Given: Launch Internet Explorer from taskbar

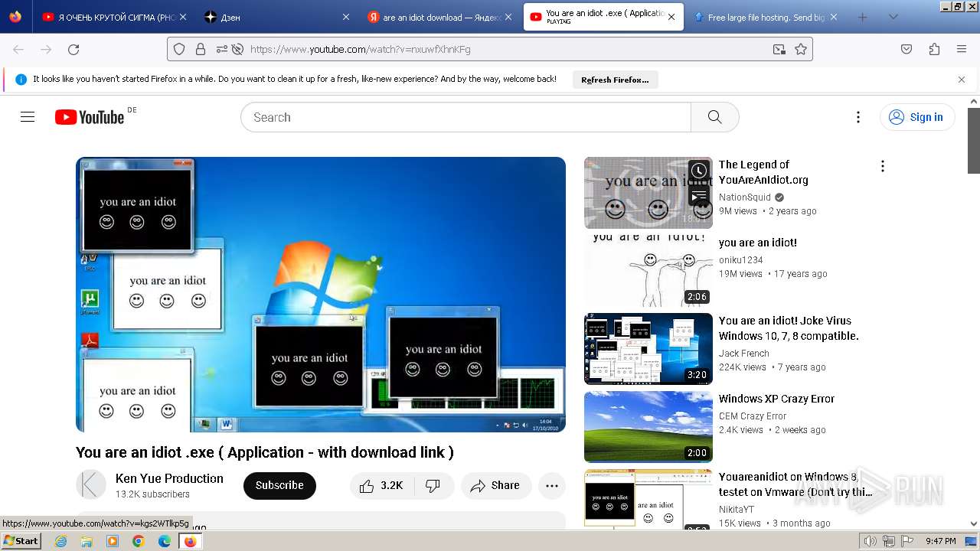Looking at the screenshot, I should click(60, 541).
